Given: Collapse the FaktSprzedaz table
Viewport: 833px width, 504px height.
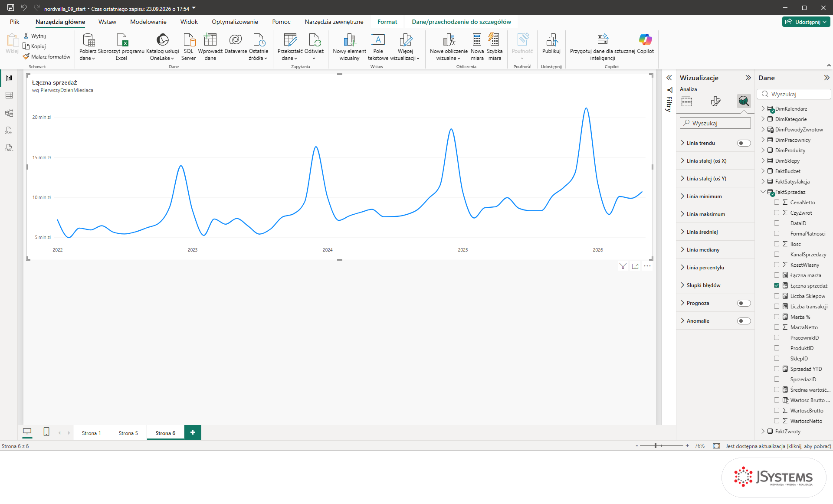Looking at the screenshot, I should [x=763, y=192].
